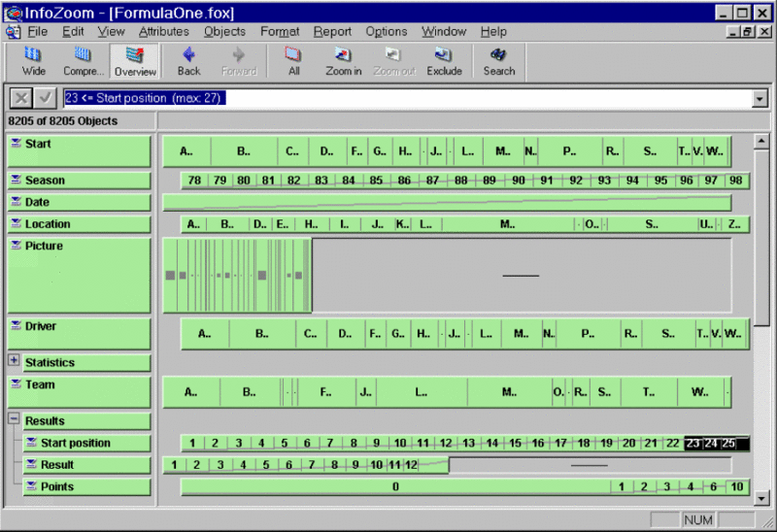
Task: Click the greyed Zoom out icon
Action: [x=394, y=61]
